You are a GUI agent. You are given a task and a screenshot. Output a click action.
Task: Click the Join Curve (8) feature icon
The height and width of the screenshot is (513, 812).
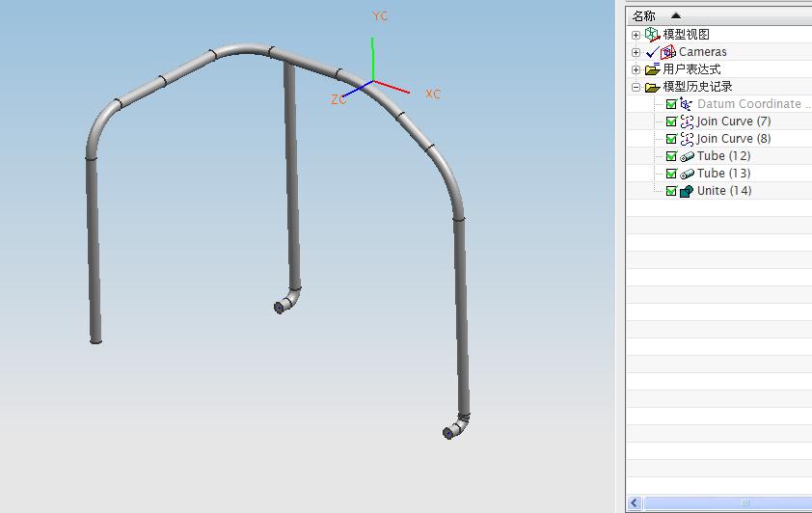coord(687,139)
